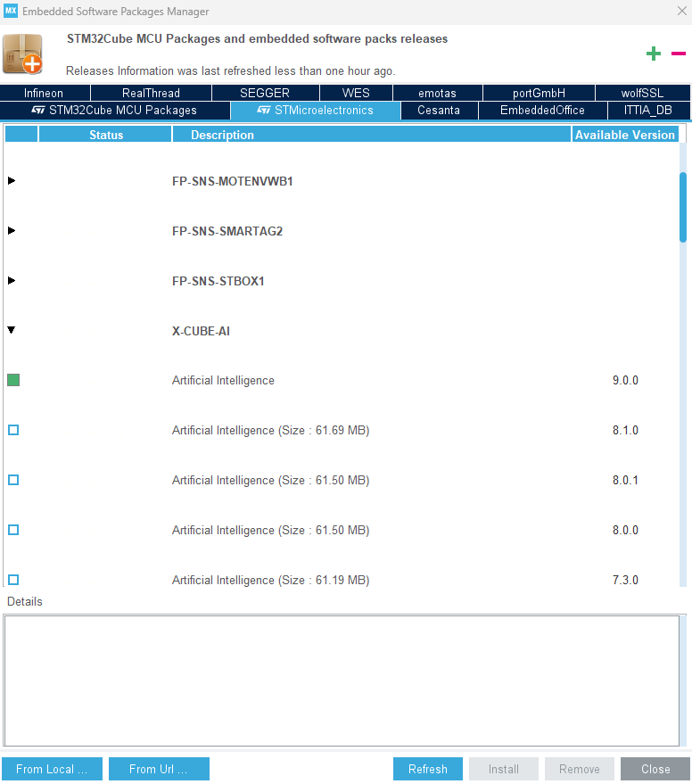Click the pink minus collapse-all icon
This screenshot has width=692, height=784.
(679, 54)
